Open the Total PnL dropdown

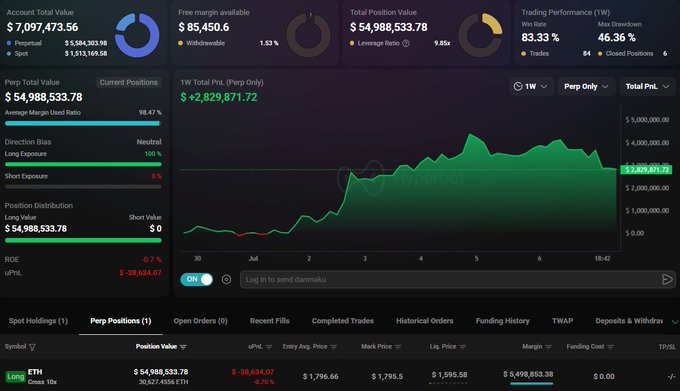(x=647, y=86)
